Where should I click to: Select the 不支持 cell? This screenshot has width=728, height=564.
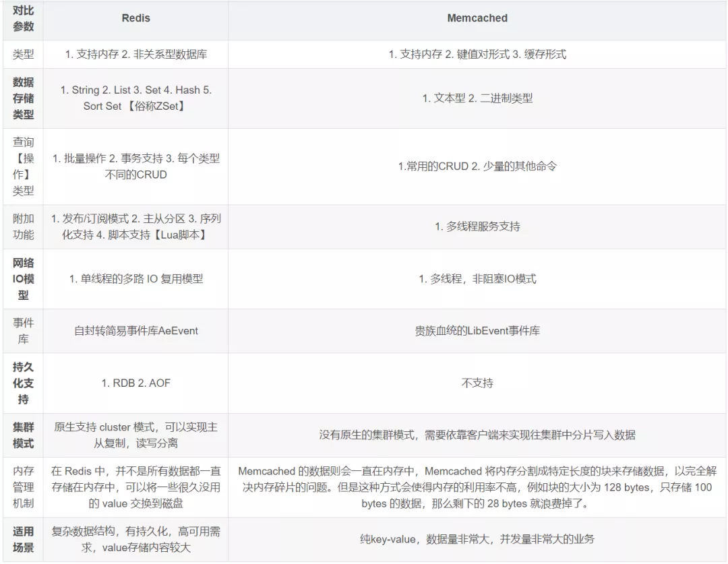[477, 383]
